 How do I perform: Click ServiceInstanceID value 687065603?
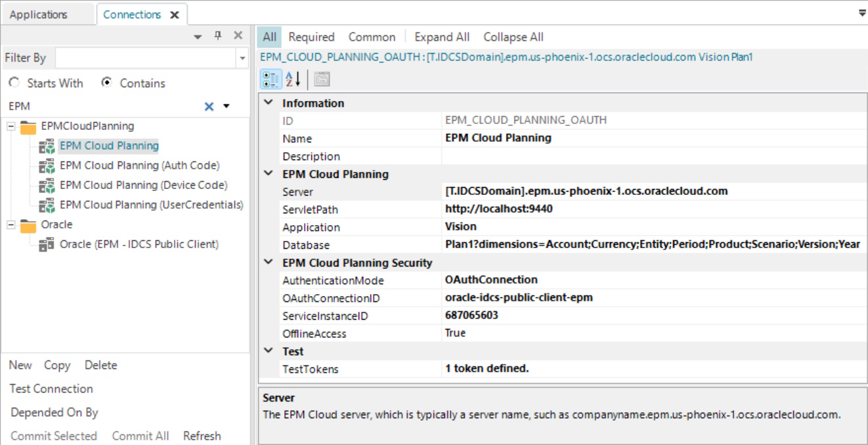tap(471, 315)
